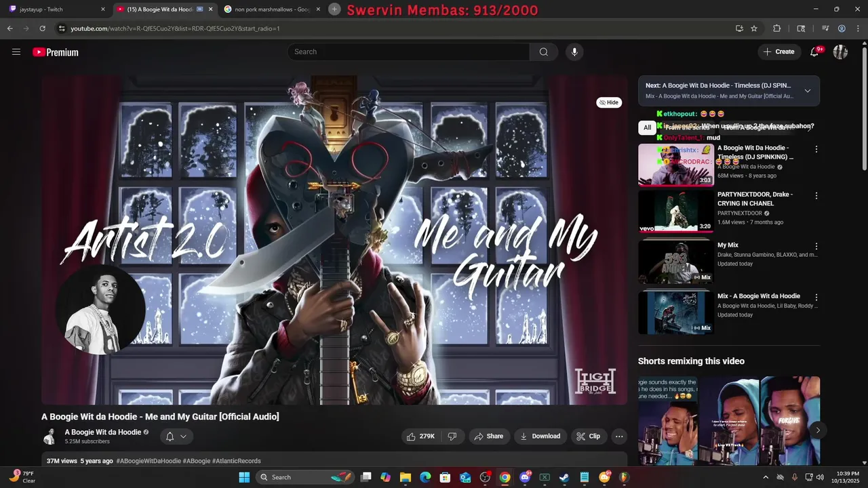Screen dimensions: 868x488
Task: Show next Shorts with right arrow
Action: (x=818, y=430)
